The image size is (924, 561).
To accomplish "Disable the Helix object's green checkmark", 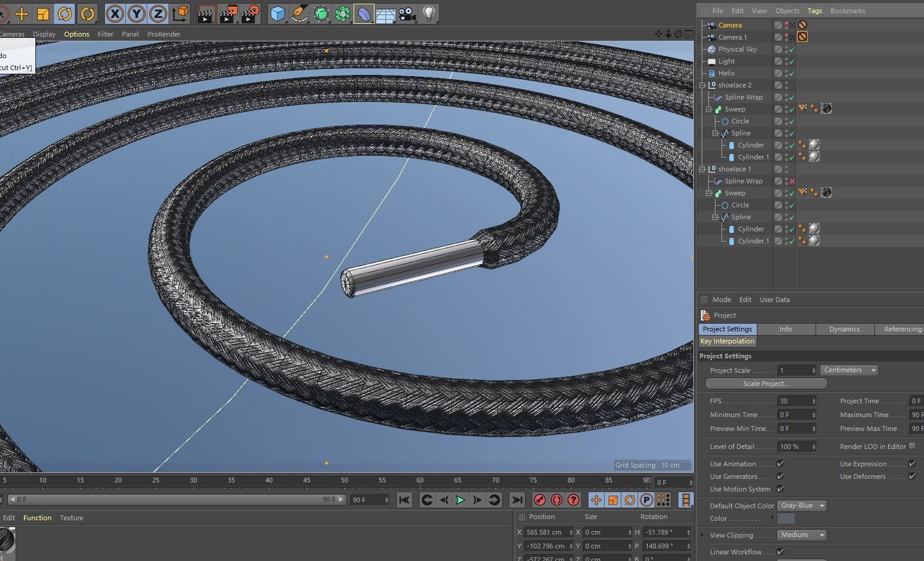I will (792, 73).
